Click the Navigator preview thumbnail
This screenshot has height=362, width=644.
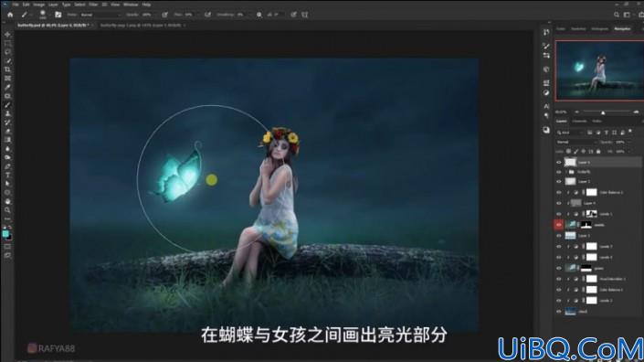(x=599, y=70)
